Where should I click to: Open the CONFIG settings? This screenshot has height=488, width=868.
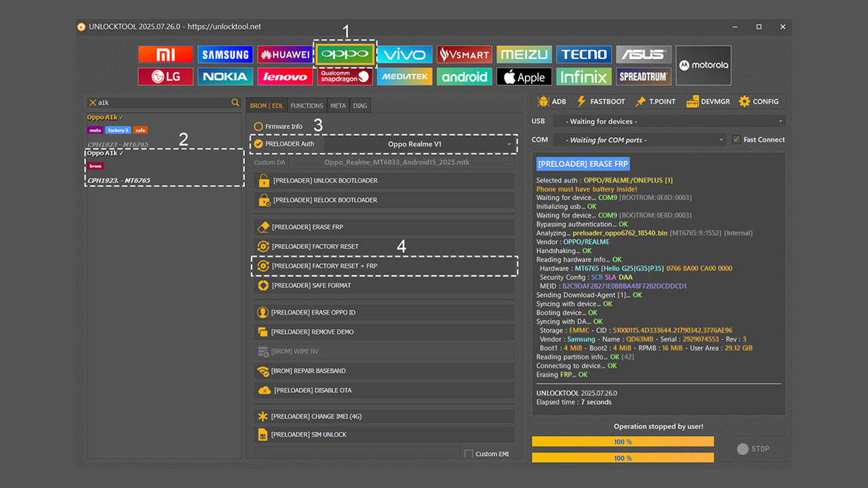point(758,102)
